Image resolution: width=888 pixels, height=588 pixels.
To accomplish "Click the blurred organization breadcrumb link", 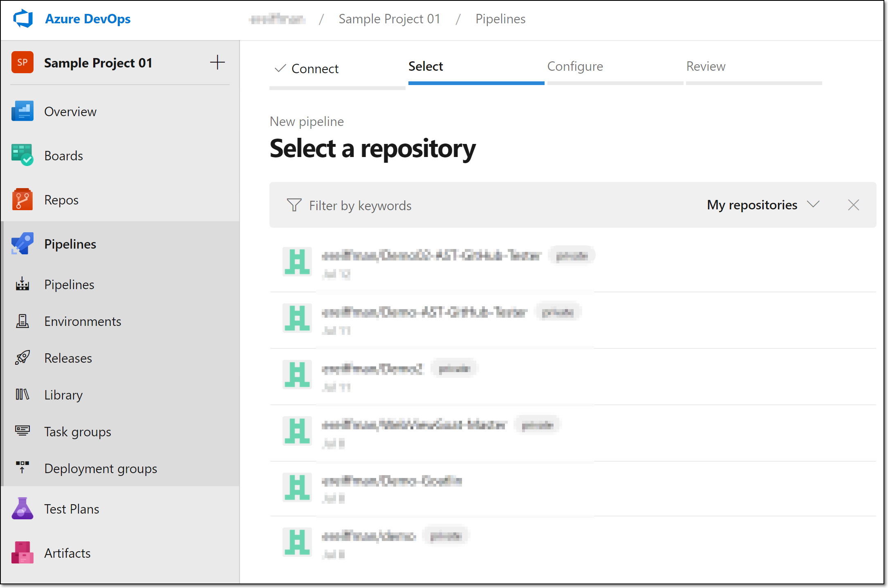I will [x=278, y=19].
